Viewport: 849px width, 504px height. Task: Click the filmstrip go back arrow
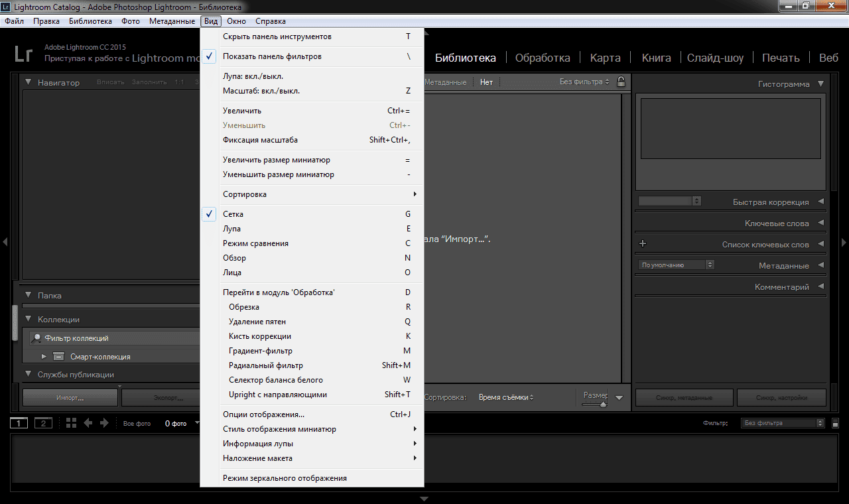tap(88, 423)
